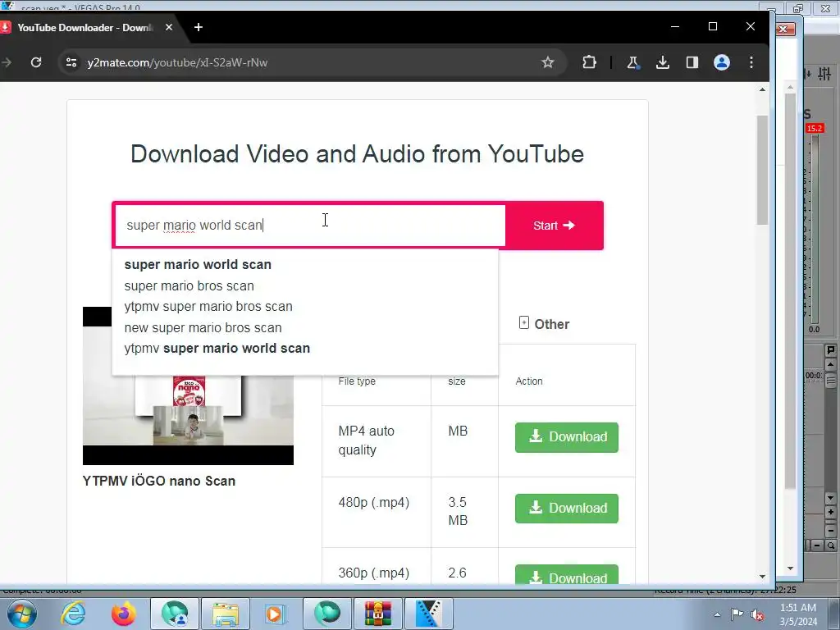Open the taskbar clock and date
The width and height of the screenshot is (840, 630).
[x=798, y=614]
